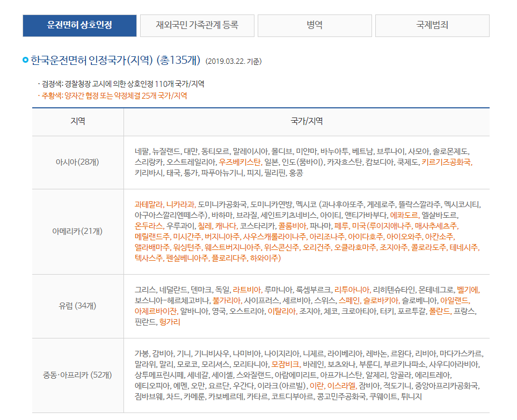Image resolution: width=517 pixels, height=420 pixels.
Task: Click the date note (2019.03.22. 기준)
Action: (x=234, y=61)
